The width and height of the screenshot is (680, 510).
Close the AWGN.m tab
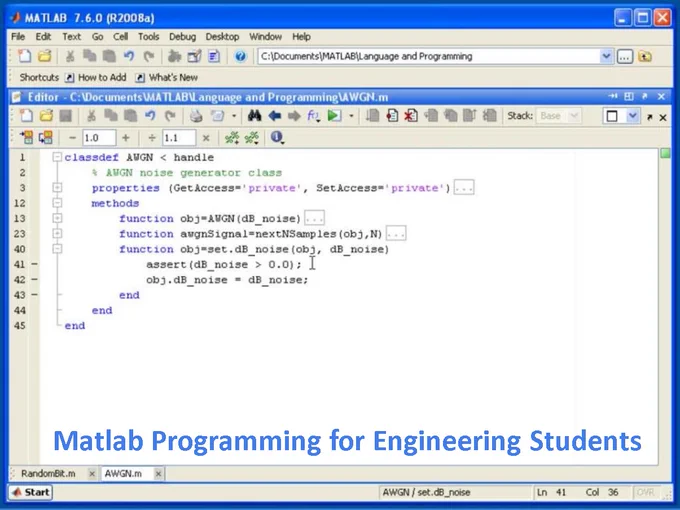click(x=158, y=474)
